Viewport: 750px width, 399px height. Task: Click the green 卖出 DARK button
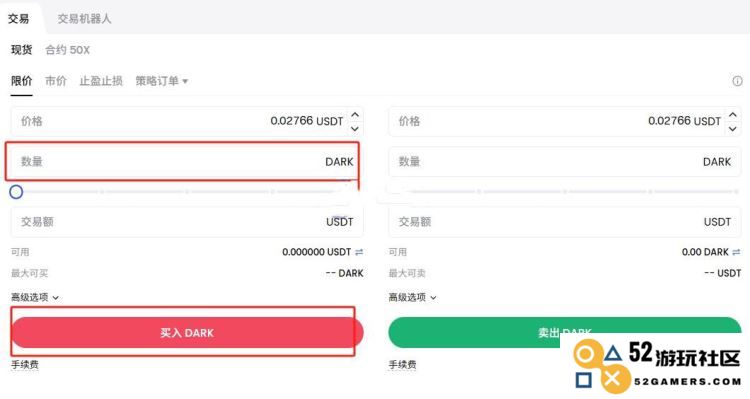[565, 332]
